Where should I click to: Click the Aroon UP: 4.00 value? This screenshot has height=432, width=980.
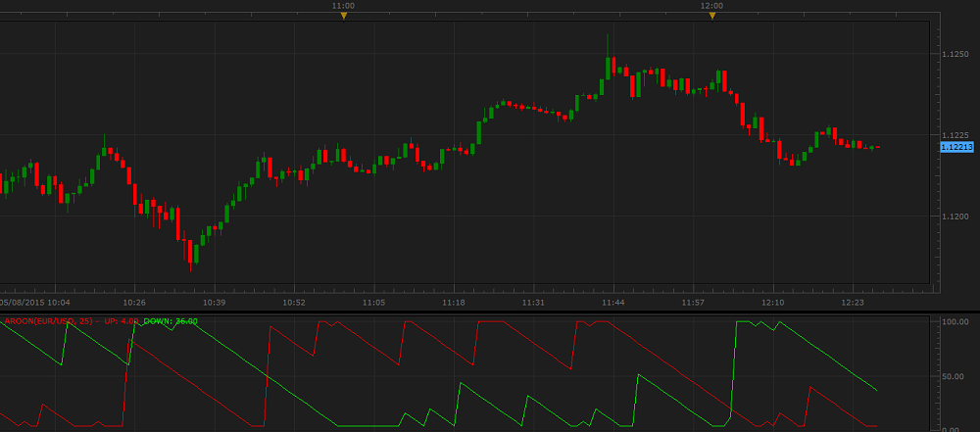(122, 321)
